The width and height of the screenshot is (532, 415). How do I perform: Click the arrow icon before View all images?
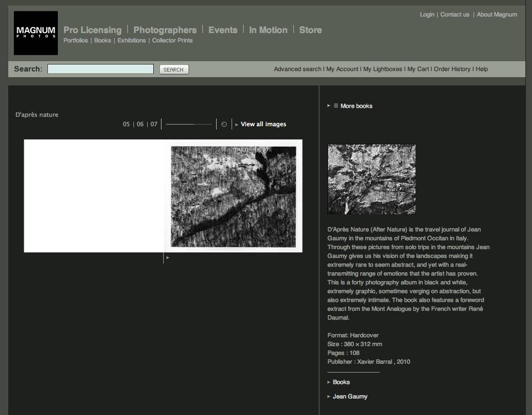237,125
